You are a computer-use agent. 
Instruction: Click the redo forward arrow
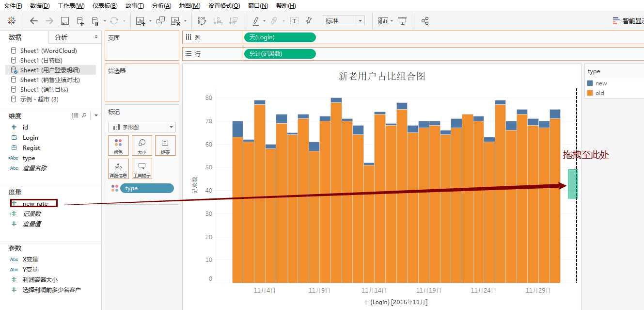coord(49,21)
